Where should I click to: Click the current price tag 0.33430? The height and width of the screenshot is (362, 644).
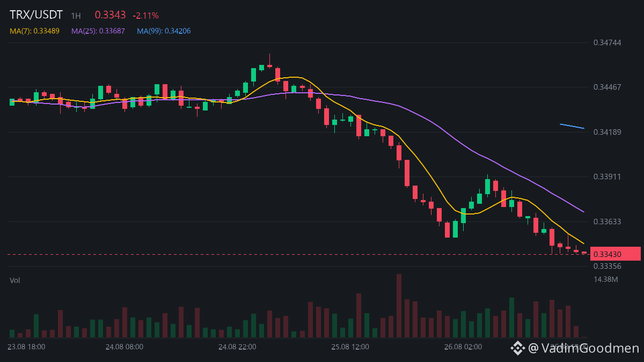[615, 254]
